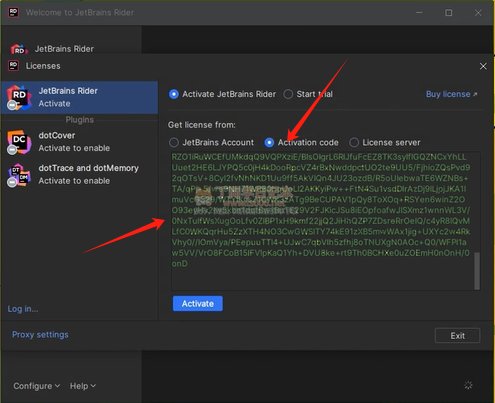495x403 pixels.
Task: Select JetBrains Rider in license list
Action: pyautogui.click(x=80, y=97)
